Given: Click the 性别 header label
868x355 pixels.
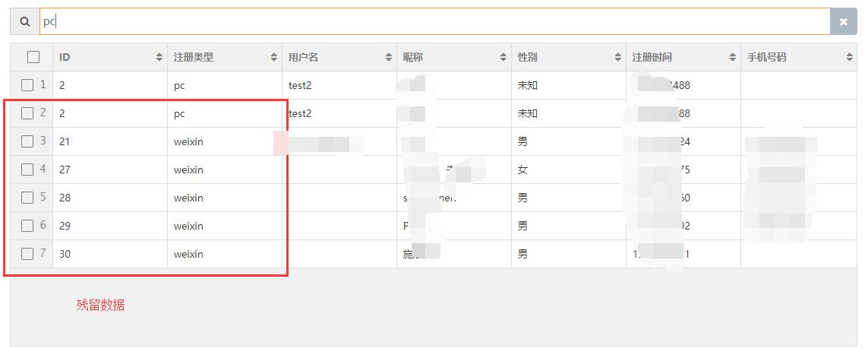Looking at the screenshot, I should (x=528, y=57).
